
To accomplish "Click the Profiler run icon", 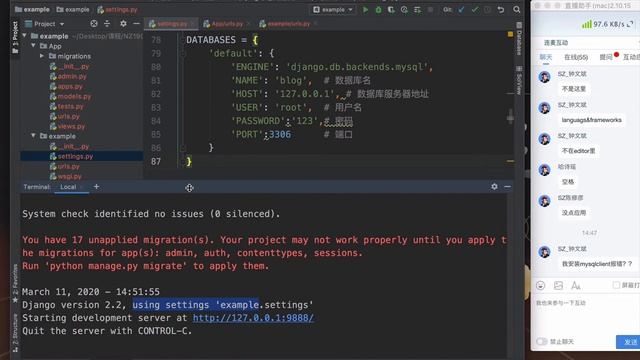I will click(404, 9).
